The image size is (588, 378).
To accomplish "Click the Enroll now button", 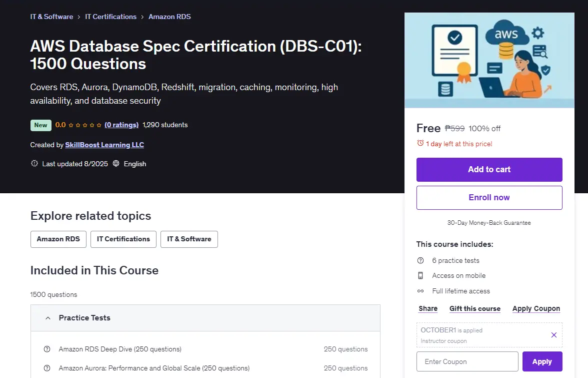I will (x=489, y=197).
